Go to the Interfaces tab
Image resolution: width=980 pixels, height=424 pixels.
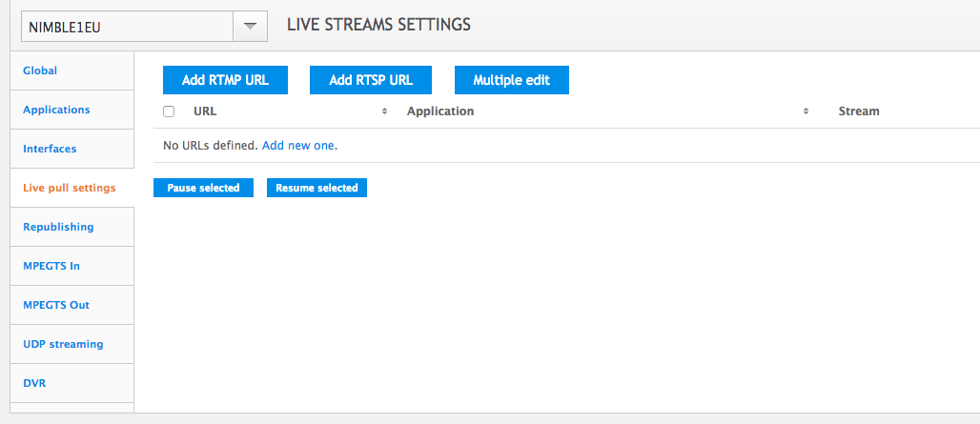point(50,149)
